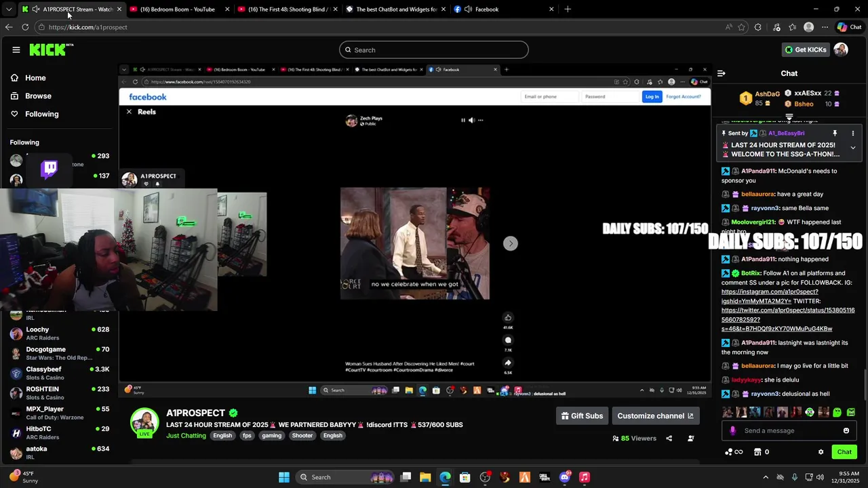Open the Kick profile avatar menu
This screenshot has width=868, height=488.
click(x=841, y=49)
